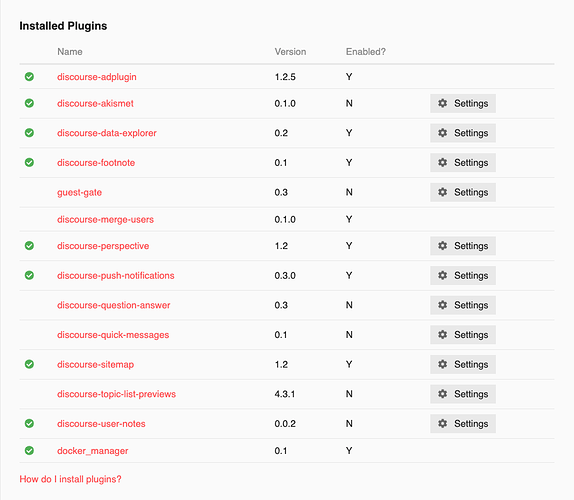
Task: Open the discourse-merge-users link
Action: tap(105, 220)
